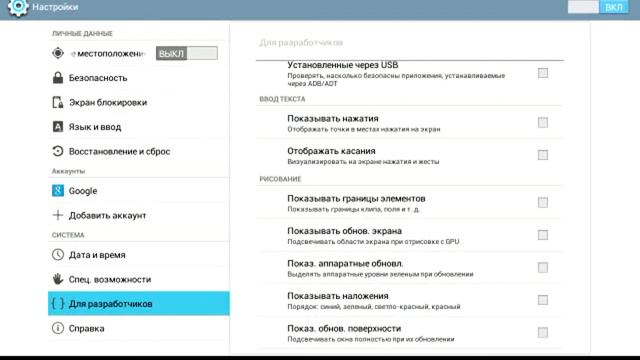Open Спец. возможности section
The height and width of the screenshot is (360, 640).
point(139,279)
